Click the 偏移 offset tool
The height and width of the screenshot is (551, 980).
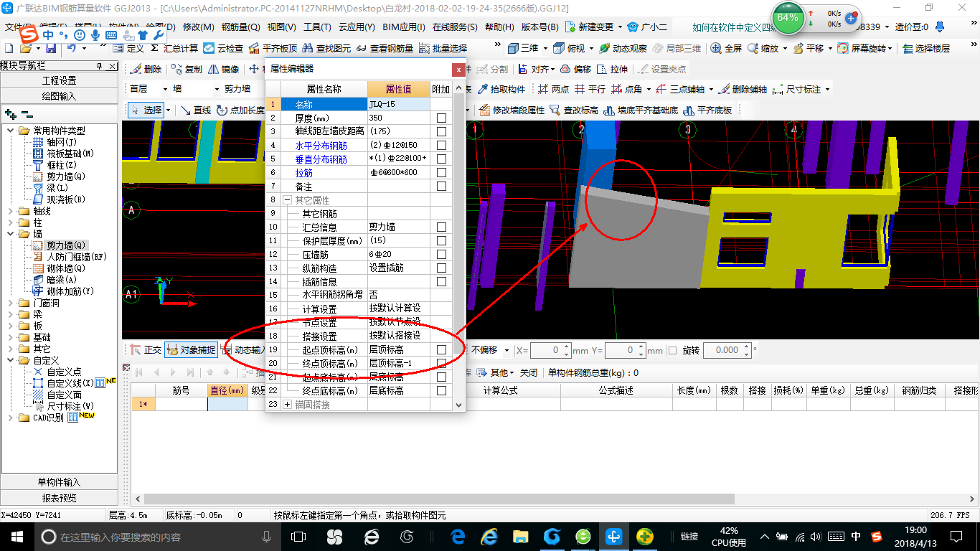pos(575,70)
